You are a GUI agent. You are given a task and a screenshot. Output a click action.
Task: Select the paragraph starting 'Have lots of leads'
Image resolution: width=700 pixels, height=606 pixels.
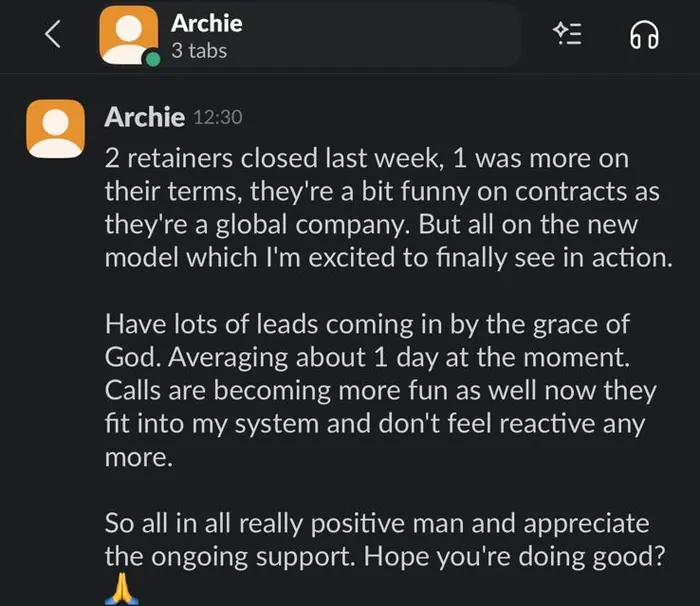[381, 390]
